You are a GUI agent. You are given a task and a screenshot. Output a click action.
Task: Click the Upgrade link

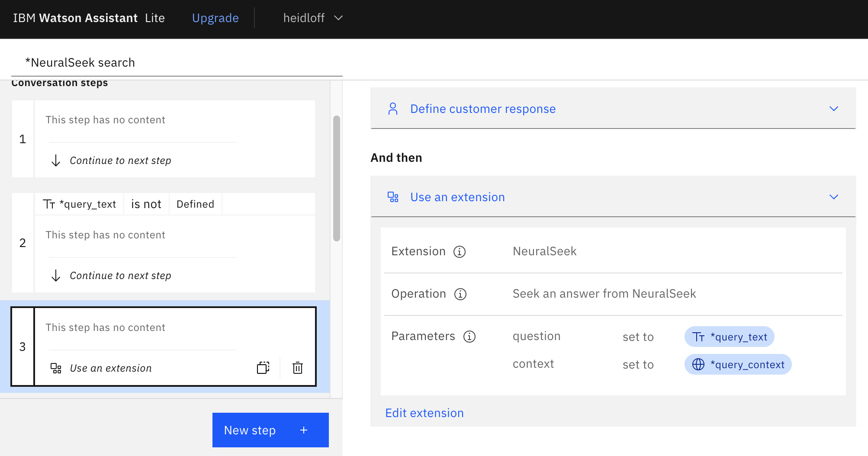tap(215, 18)
